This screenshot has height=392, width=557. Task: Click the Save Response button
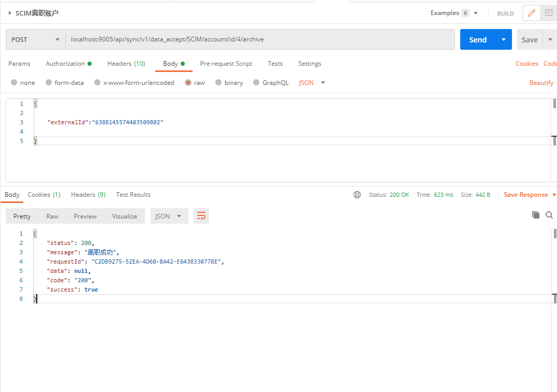[x=525, y=195]
